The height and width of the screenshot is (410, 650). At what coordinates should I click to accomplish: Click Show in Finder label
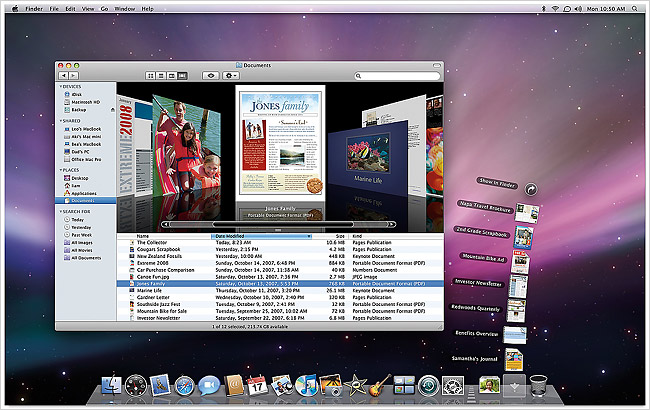497,183
